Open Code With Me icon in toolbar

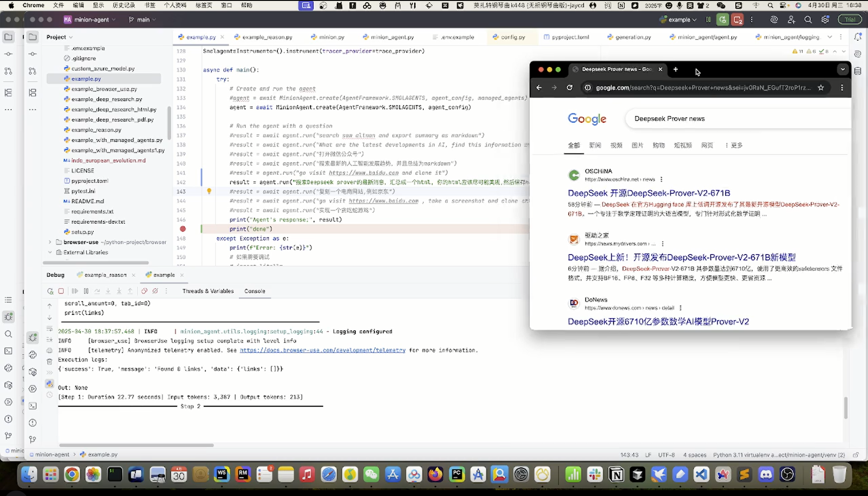(x=791, y=19)
